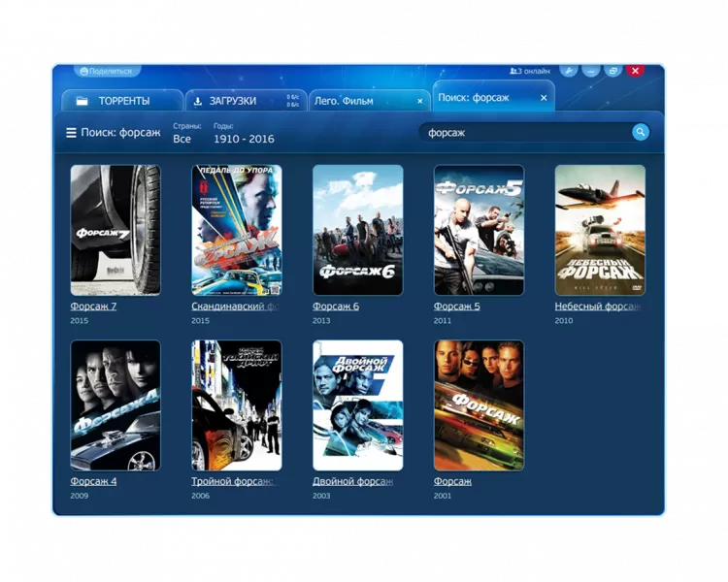
Task: Close the Поиск: форсаж tab
Action: coord(544,98)
